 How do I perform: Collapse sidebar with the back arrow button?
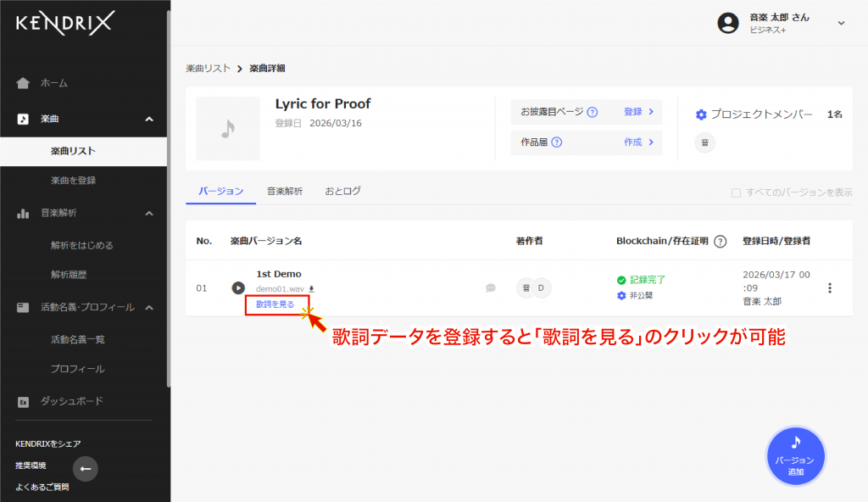click(85, 468)
